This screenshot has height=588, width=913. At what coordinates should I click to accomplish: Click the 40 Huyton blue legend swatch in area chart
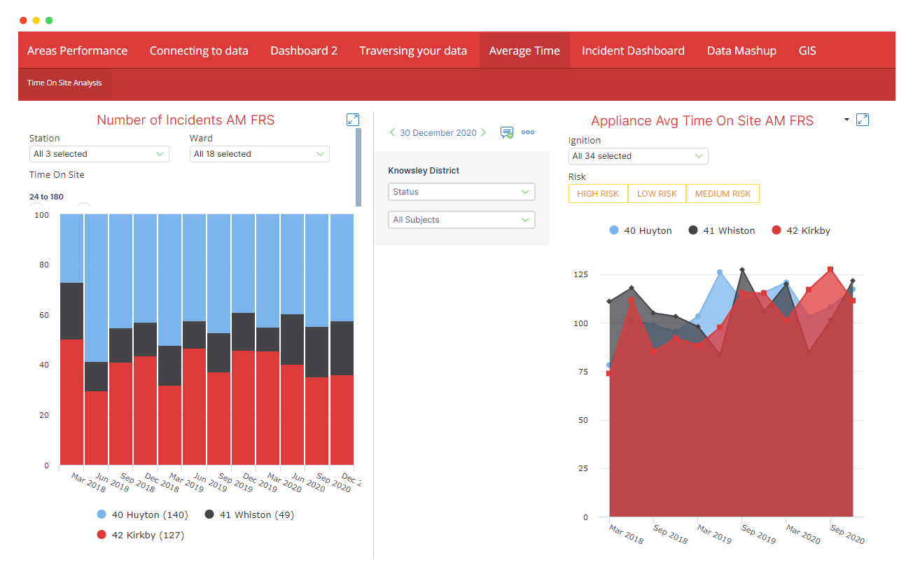click(x=614, y=230)
